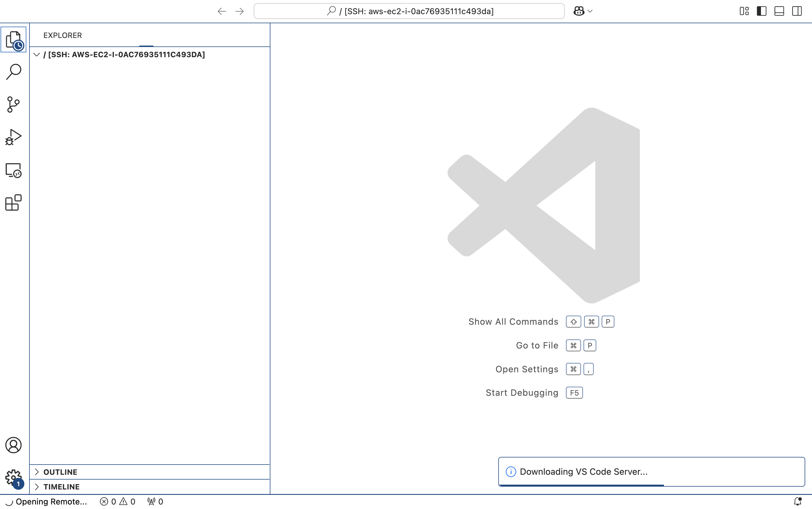Open the Manage gear menu
Screen dimensions: 812x509
[14, 478]
